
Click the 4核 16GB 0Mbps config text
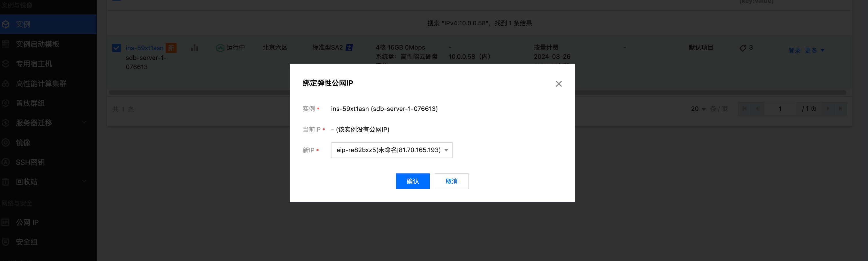pos(400,48)
